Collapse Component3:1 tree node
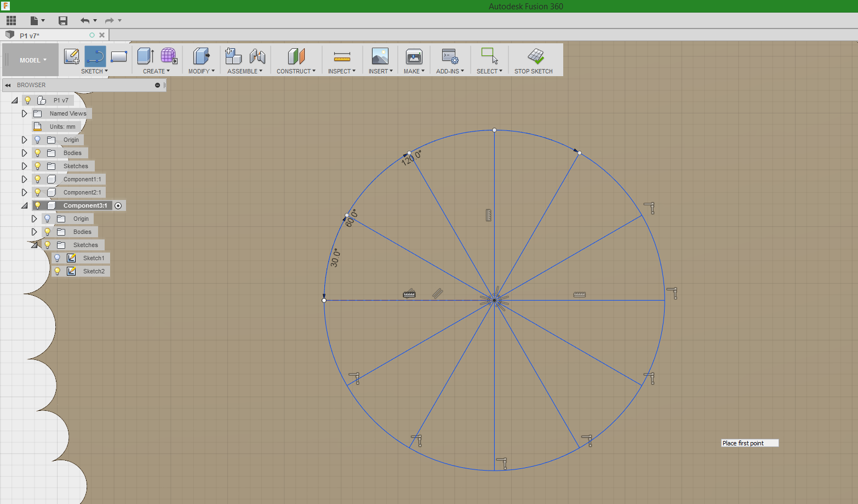 click(x=24, y=205)
